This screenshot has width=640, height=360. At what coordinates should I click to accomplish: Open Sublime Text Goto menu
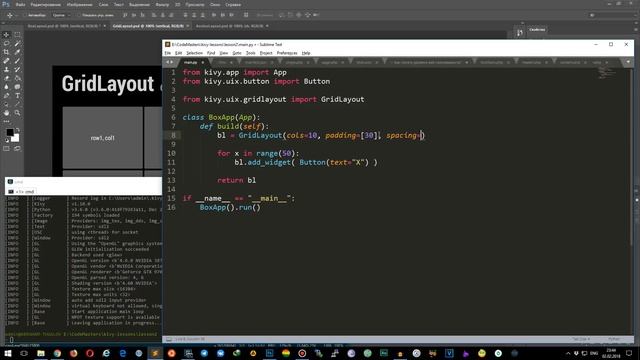(x=237, y=53)
